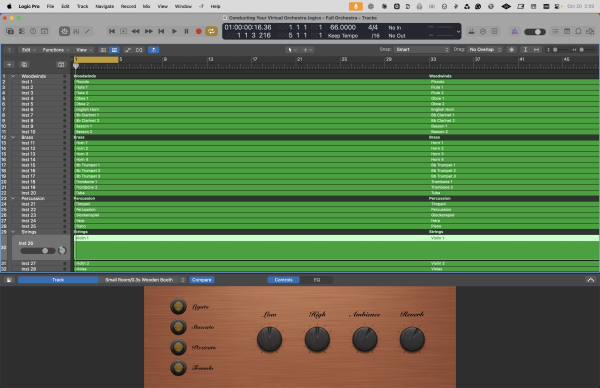Switch to the list view icon
The image size is (600, 388).
click(103, 50)
